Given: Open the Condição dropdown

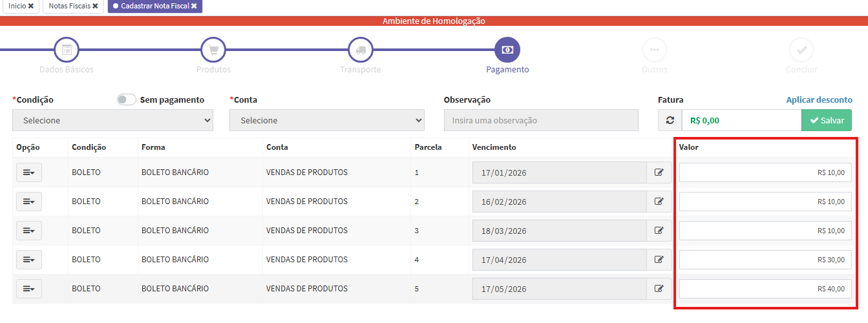Looking at the screenshot, I should coord(112,121).
